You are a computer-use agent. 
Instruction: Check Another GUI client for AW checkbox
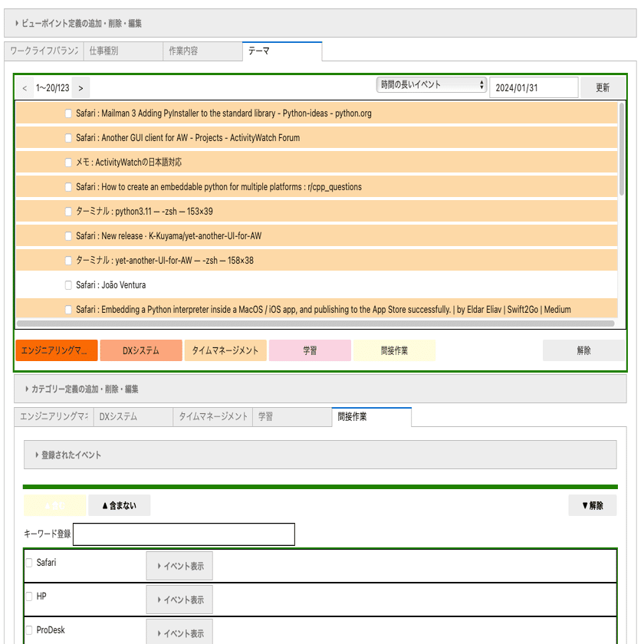coord(68,138)
